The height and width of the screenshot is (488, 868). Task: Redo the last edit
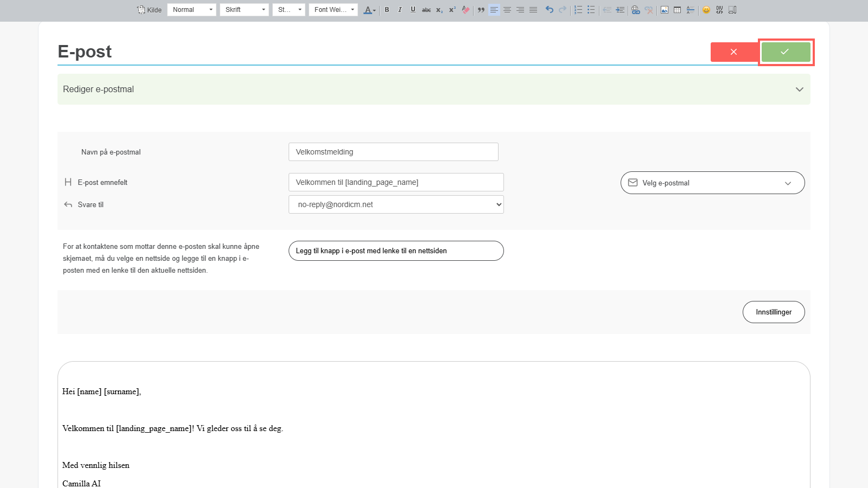(x=563, y=10)
